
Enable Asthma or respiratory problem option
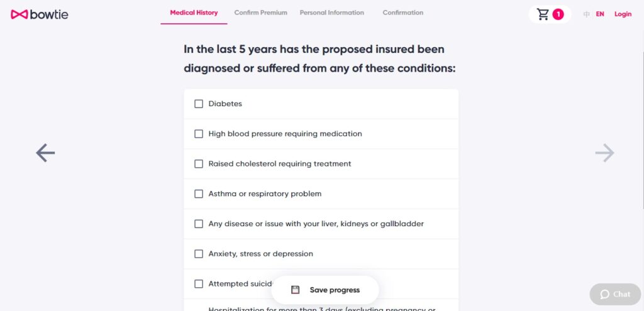pos(199,194)
